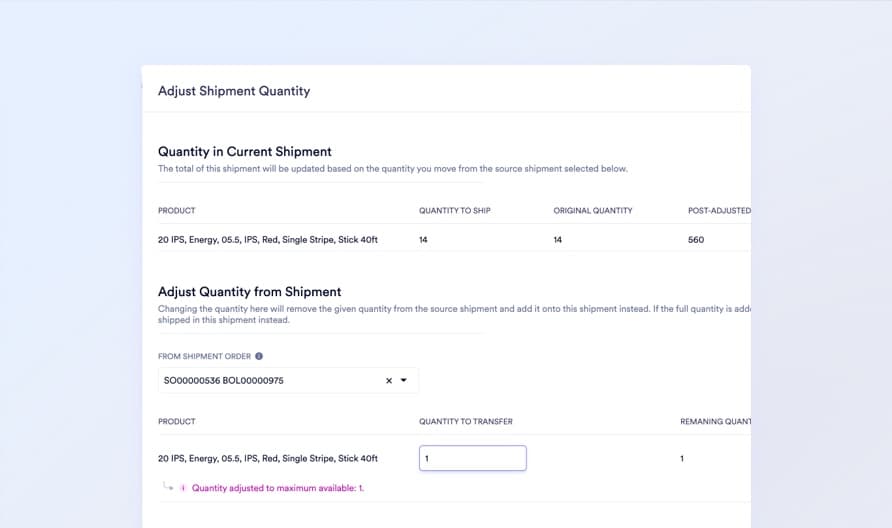Click the Quantity in Current Shipment heading
The width and height of the screenshot is (892, 528).
pyautogui.click(x=245, y=151)
